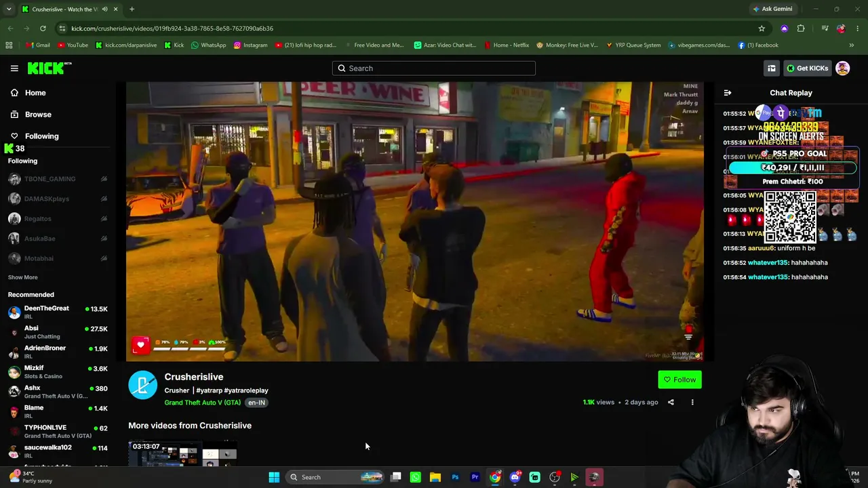
Task: Toggle notifications for DAMASKplays
Action: [x=104, y=199]
